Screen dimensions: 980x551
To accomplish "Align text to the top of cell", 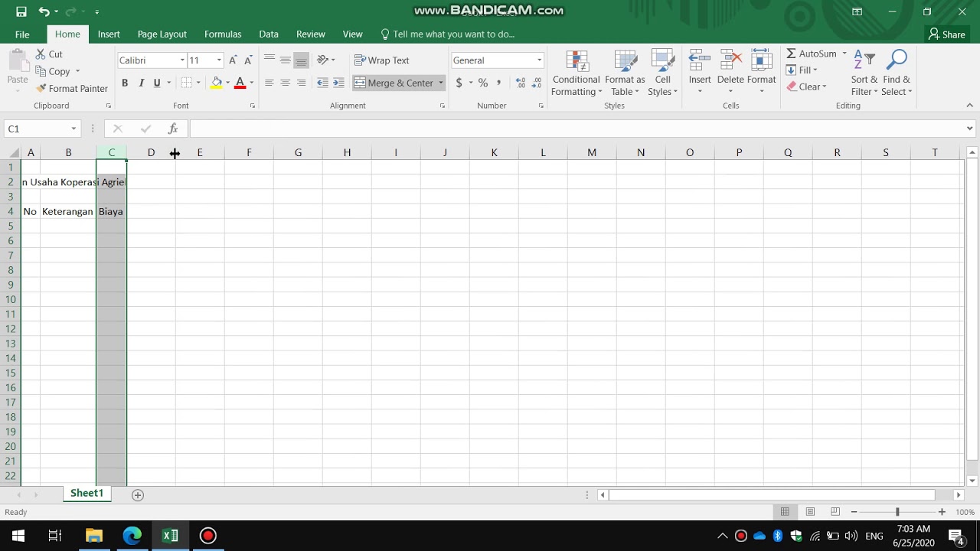I will pos(269,60).
